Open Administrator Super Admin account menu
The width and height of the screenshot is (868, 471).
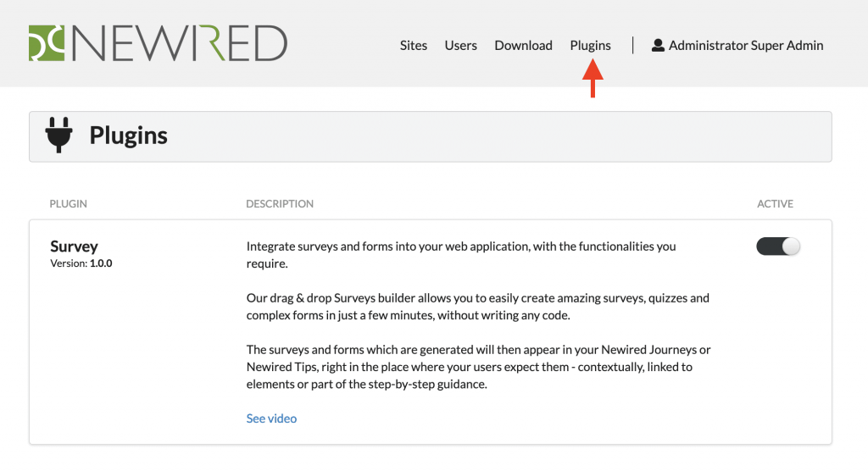[737, 46]
